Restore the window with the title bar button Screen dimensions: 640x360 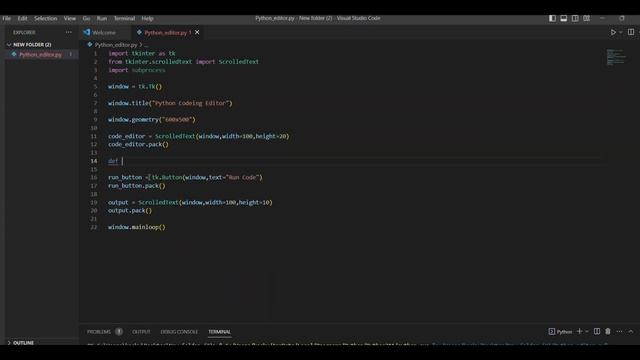coord(622,18)
